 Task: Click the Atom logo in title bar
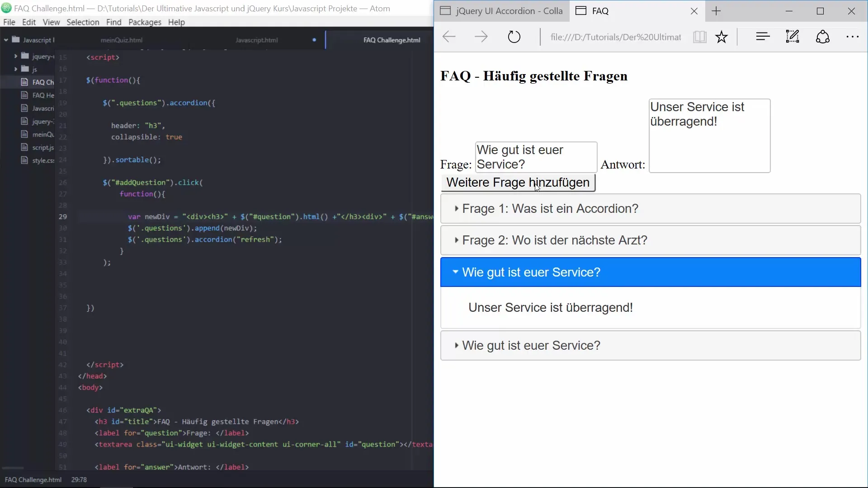[6, 8]
